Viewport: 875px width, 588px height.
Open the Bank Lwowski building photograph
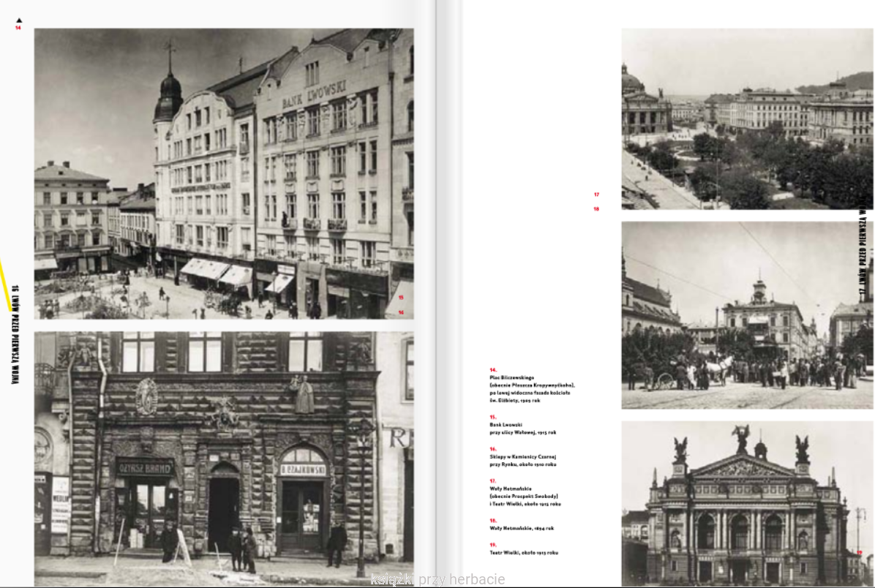223,173
